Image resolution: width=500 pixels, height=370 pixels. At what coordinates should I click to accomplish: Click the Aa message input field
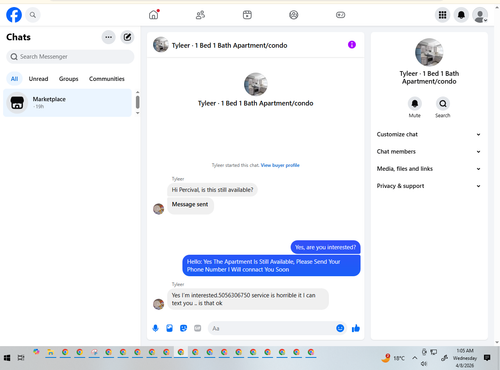[272, 328]
